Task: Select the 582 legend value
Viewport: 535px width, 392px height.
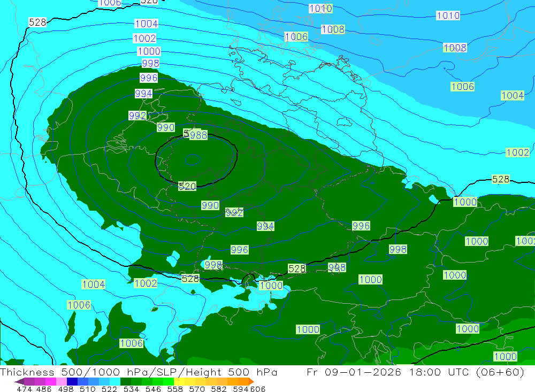Action: (218, 389)
